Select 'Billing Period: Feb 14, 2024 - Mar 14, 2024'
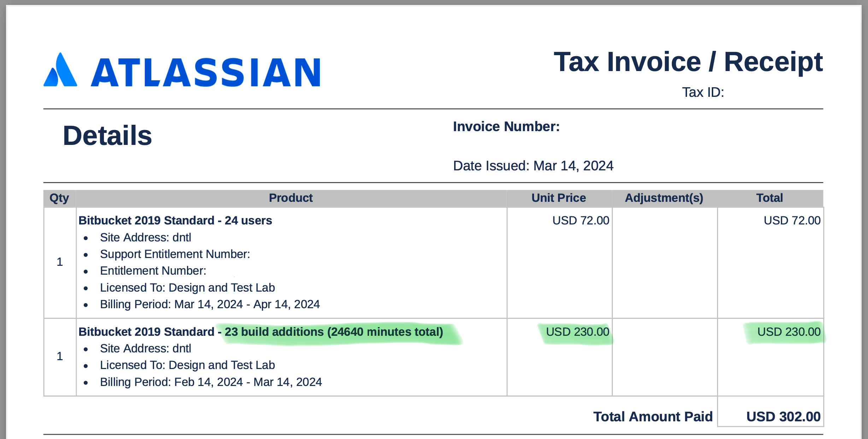 (211, 382)
